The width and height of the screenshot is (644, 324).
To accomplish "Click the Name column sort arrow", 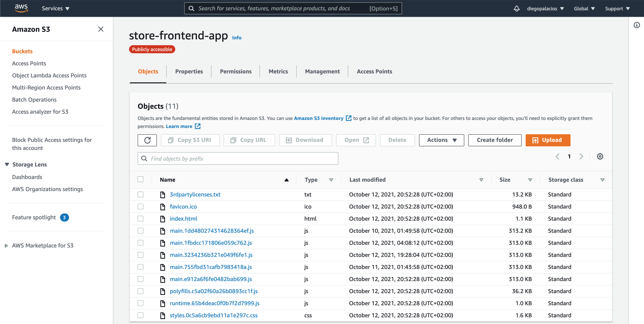I will pos(287,180).
